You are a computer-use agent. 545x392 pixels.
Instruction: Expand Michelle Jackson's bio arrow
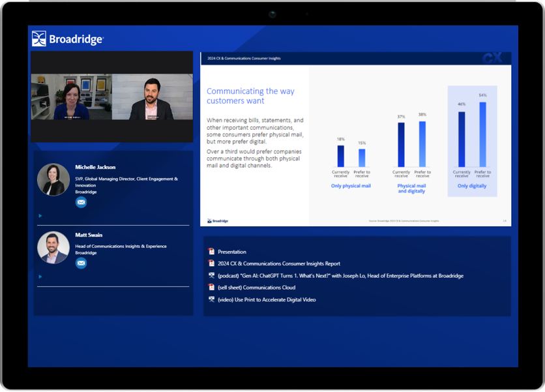[40, 216]
